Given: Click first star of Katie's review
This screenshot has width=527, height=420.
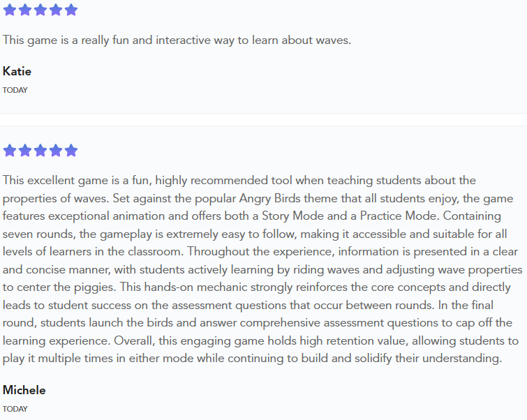Looking at the screenshot, I should tap(10, 10).
